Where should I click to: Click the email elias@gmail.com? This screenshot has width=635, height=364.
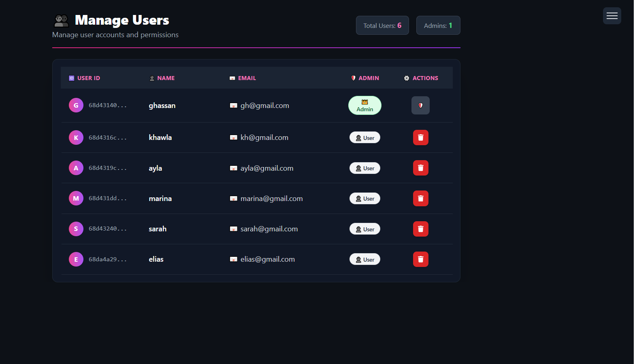point(268,259)
